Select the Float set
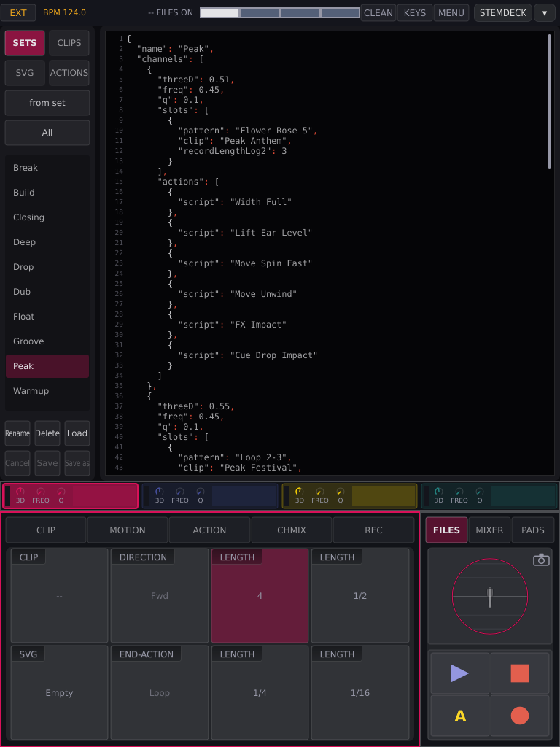 [x=47, y=317]
